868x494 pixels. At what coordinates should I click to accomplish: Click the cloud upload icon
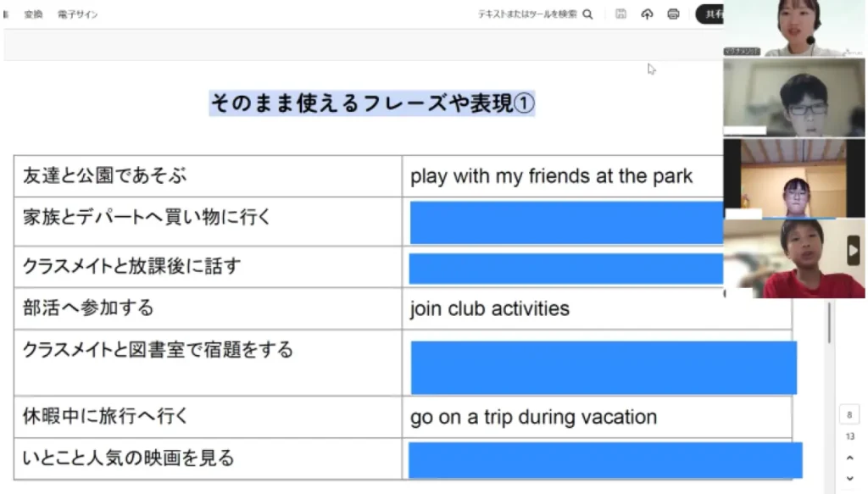(647, 14)
